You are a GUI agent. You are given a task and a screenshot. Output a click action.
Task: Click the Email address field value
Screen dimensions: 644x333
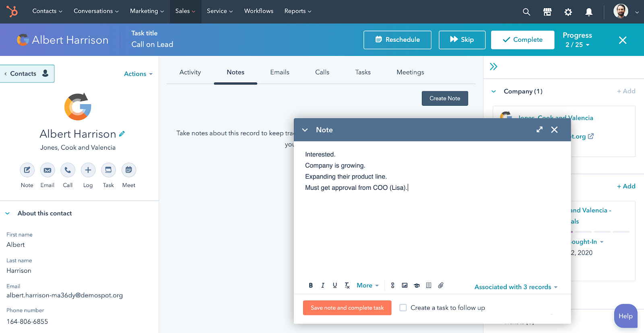[x=65, y=296]
